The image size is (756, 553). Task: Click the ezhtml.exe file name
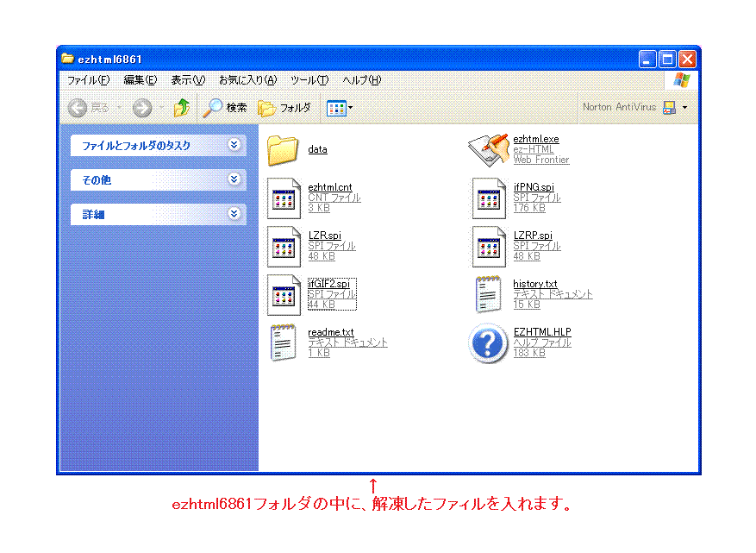pos(535,139)
